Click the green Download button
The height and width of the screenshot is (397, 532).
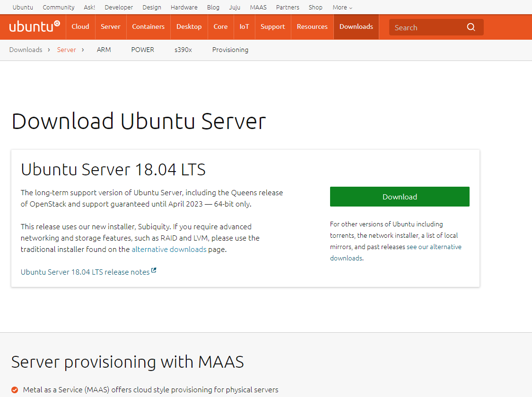pos(400,197)
